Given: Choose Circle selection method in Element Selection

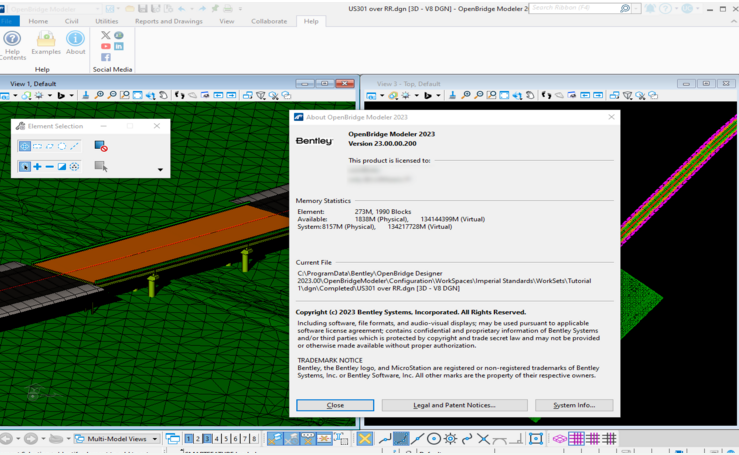Looking at the screenshot, I should (62, 146).
